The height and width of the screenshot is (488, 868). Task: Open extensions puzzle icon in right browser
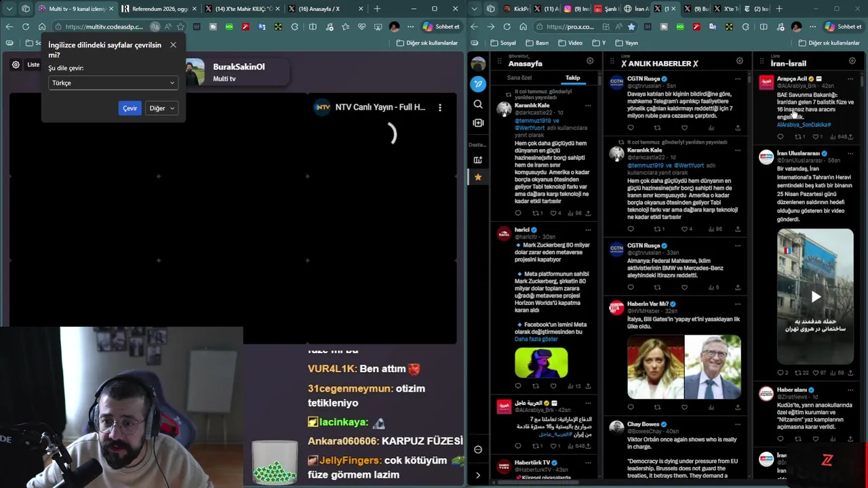[747, 26]
